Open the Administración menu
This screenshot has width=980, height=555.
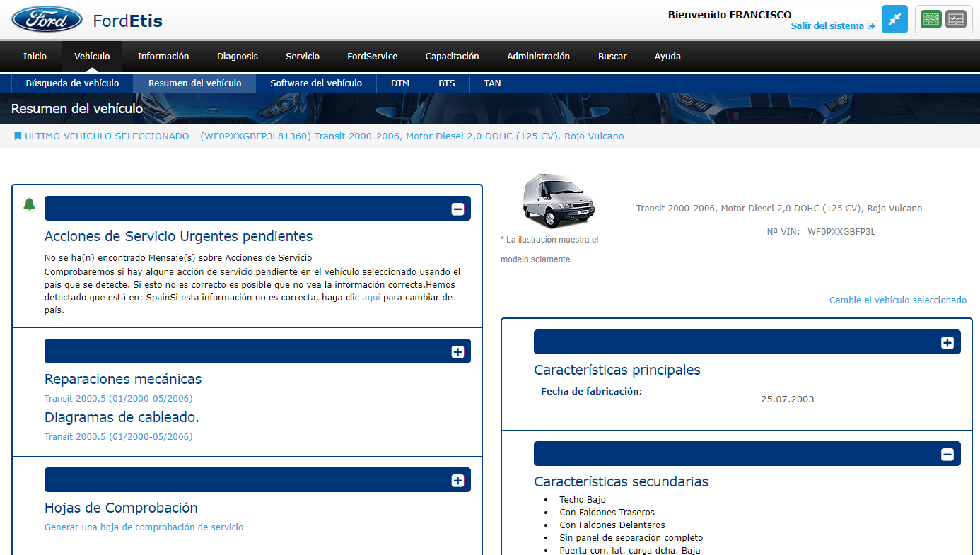(538, 57)
